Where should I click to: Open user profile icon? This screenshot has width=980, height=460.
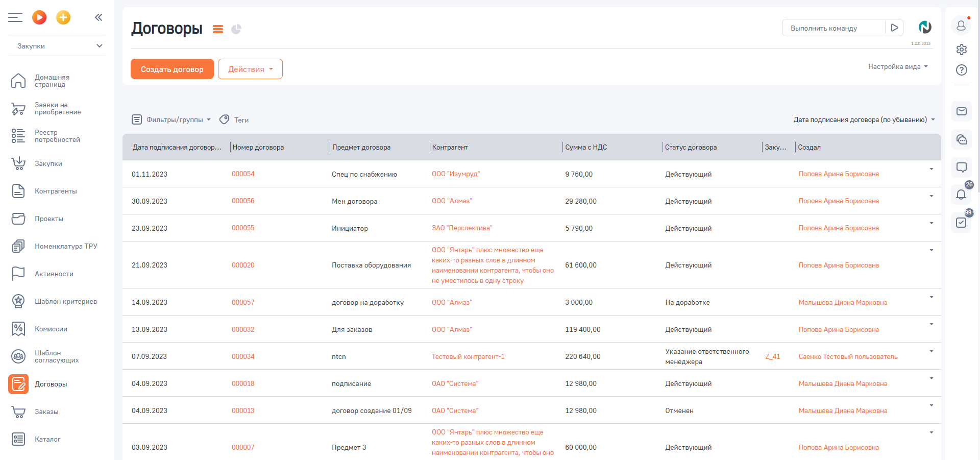(x=961, y=25)
